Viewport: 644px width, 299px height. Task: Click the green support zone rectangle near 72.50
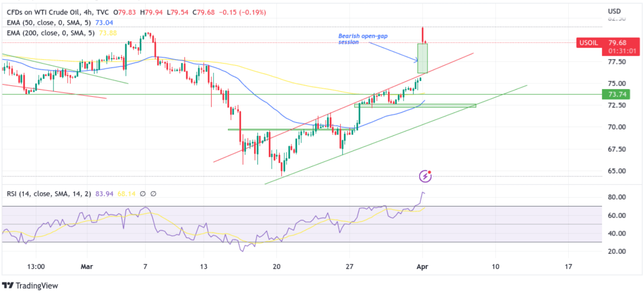(x=415, y=106)
